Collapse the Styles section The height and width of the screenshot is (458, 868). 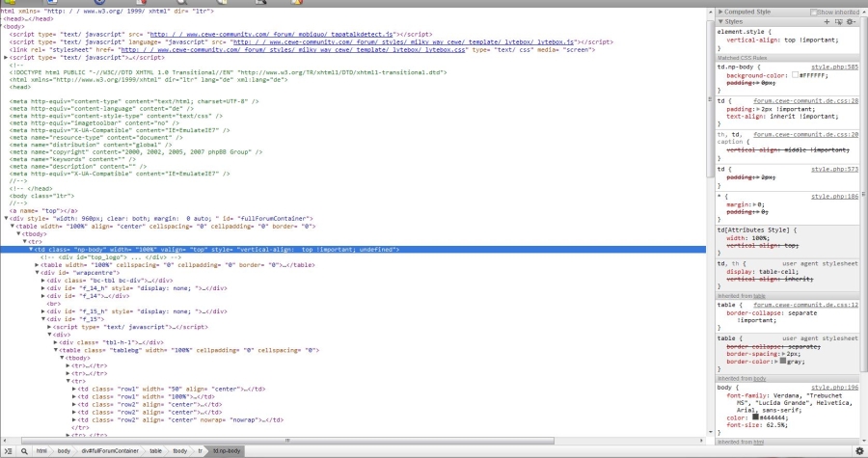coord(720,21)
